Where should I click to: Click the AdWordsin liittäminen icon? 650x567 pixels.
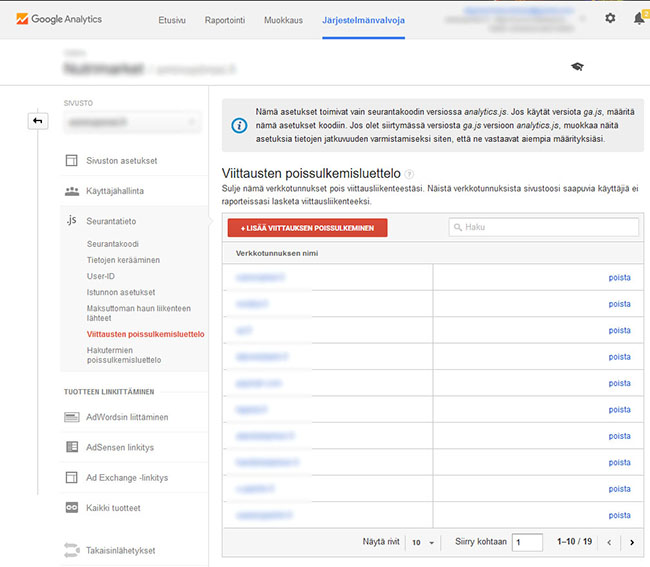point(72,417)
